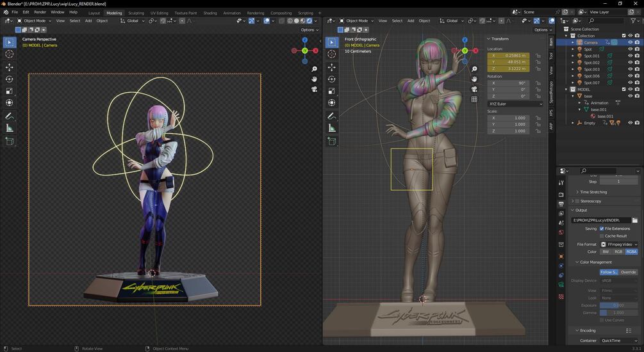Enable the Stereoscopy checkbox
This screenshot has height=352, width=644.
(577, 201)
